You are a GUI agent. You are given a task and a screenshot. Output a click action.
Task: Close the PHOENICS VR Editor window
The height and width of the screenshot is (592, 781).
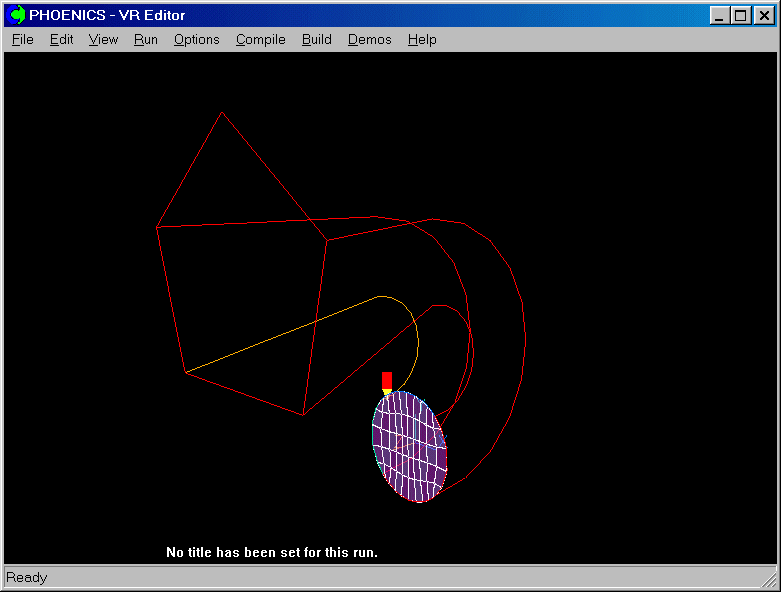[x=762, y=15]
